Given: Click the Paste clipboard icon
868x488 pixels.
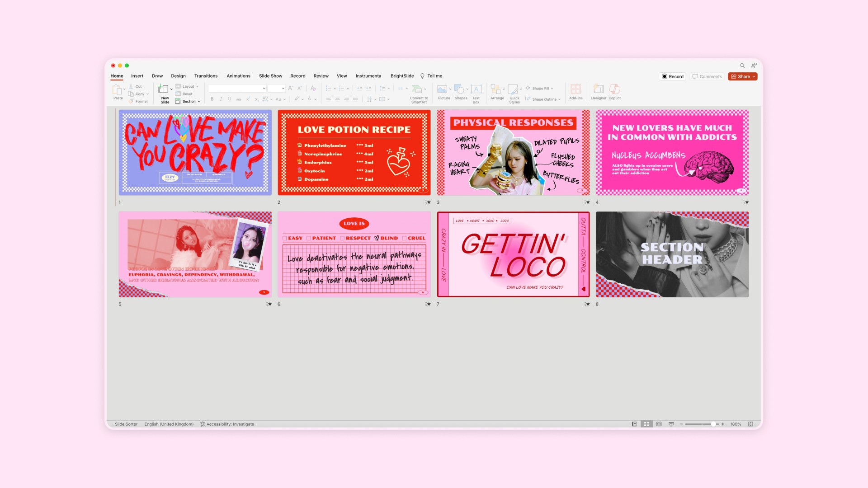Looking at the screenshot, I should [x=117, y=89].
